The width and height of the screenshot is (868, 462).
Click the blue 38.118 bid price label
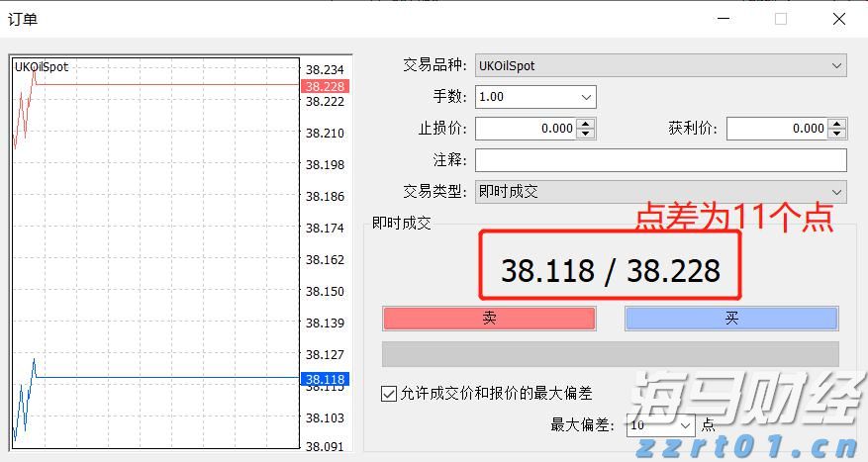325,379
